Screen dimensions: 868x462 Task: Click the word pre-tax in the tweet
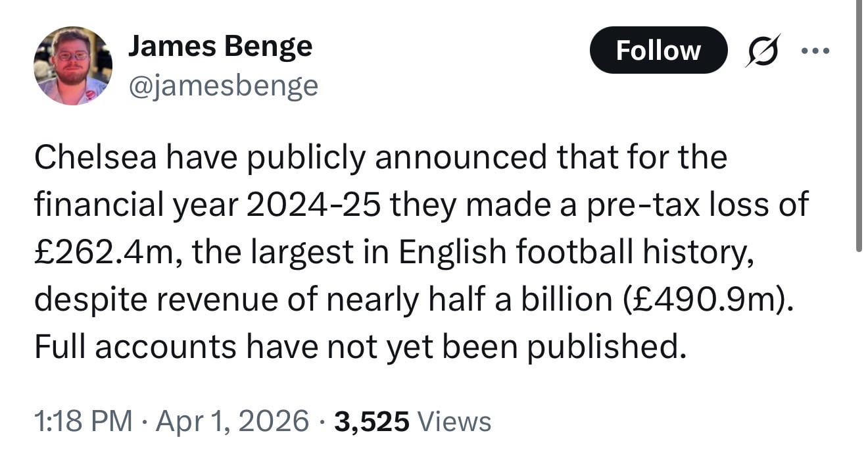635,205
